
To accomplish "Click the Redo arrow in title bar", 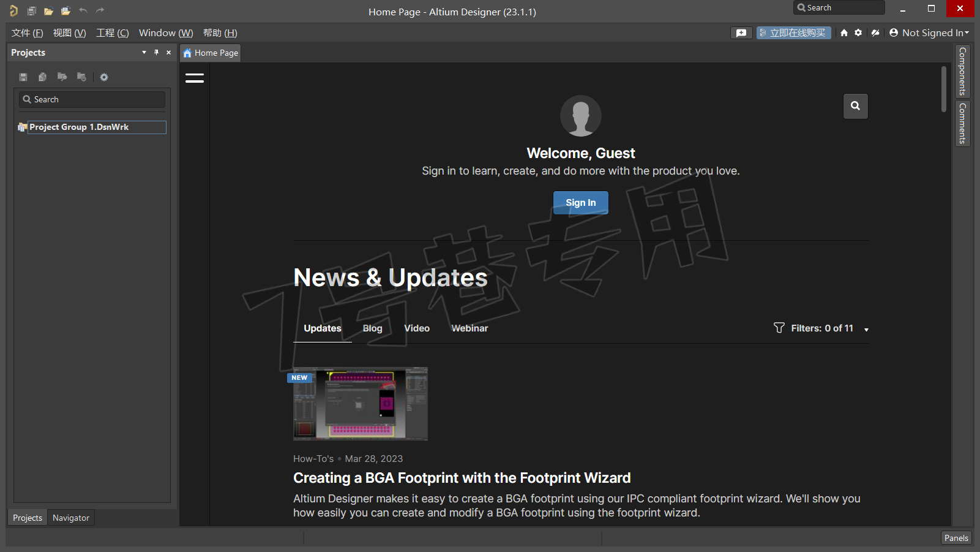I will [100, 10].
